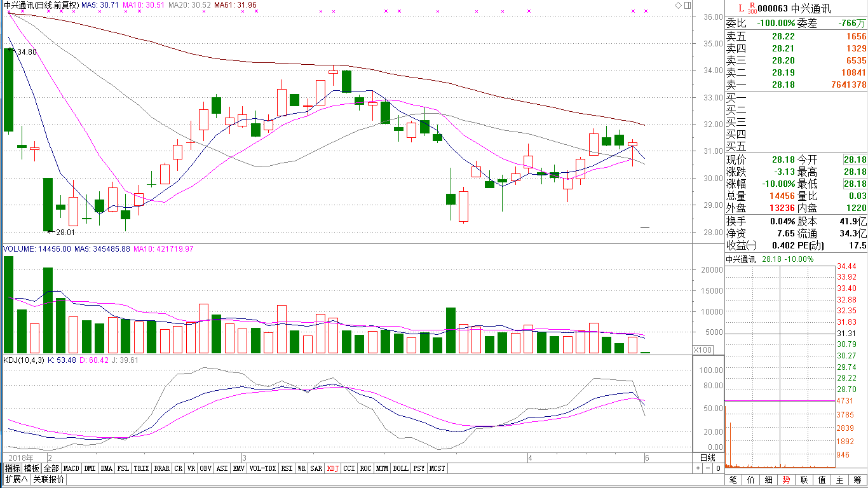Screen dimensions: 868x488
Task: Zoom out with the − button
Action: 709,468
